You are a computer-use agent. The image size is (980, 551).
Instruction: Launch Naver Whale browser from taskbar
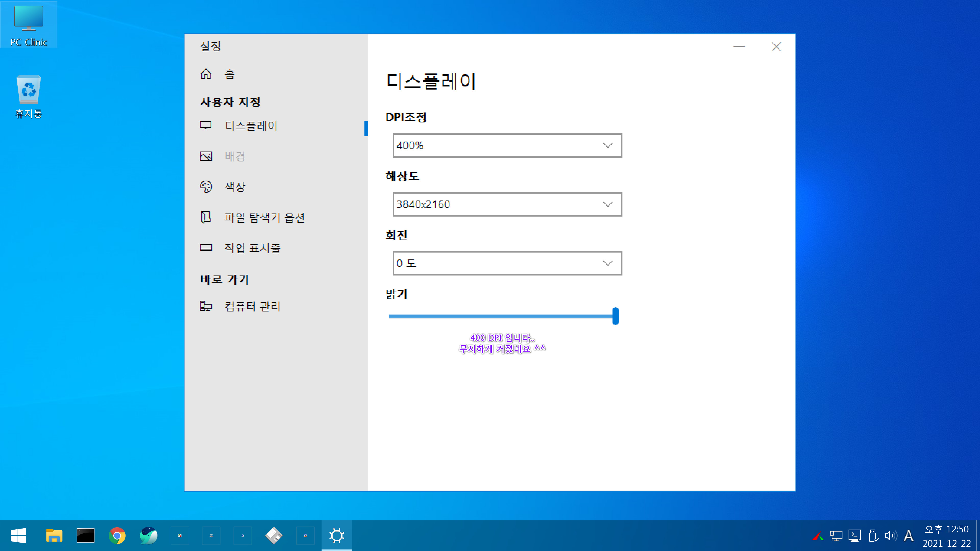[148, 535]
